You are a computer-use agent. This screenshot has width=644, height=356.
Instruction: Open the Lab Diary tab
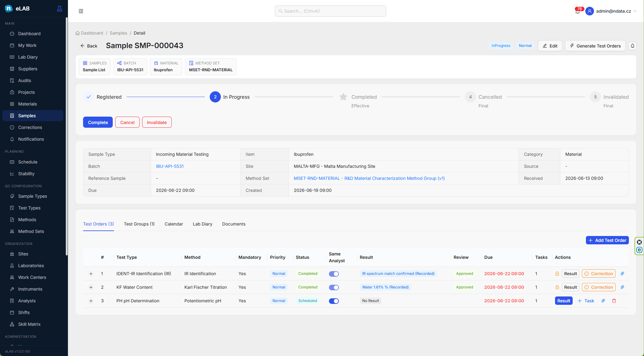[x=203, y=224]
